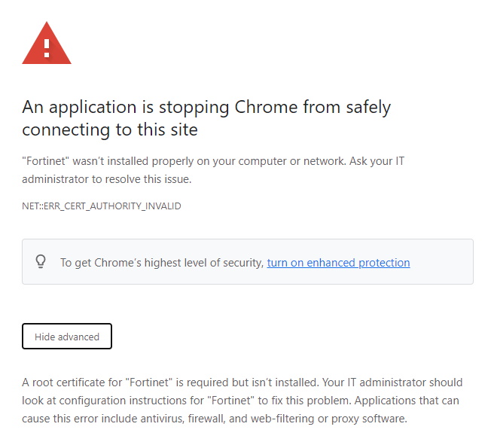This screenshot has width=488, height=448.
Task: Click the lightbulb icon in the tip box
Action: click(x=41, y=261)
